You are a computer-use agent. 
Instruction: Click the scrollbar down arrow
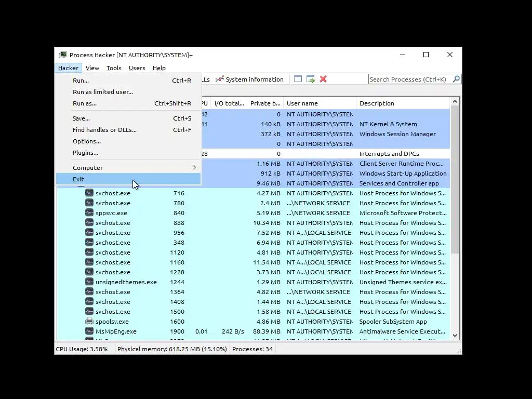(455, 336)
